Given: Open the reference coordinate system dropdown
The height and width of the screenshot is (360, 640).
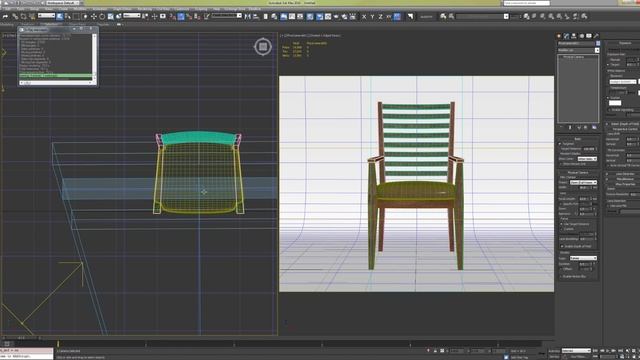Looking at the screenshot, I should coord(132,16).
